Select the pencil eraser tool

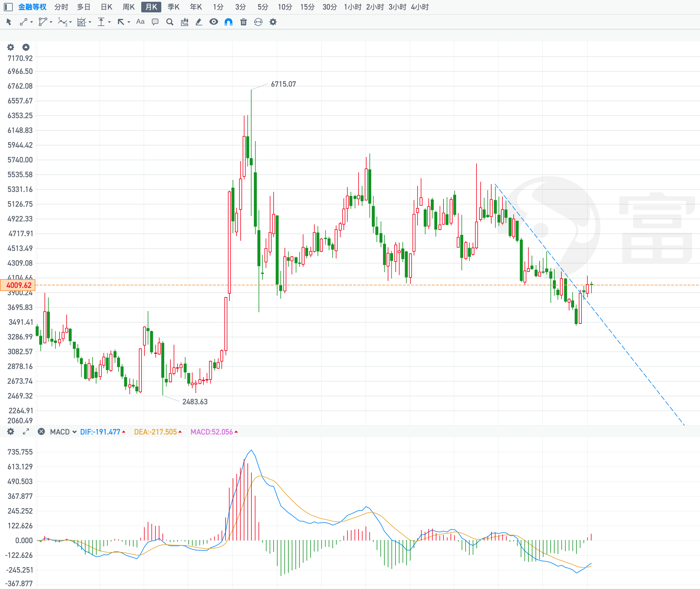(199, 22)
